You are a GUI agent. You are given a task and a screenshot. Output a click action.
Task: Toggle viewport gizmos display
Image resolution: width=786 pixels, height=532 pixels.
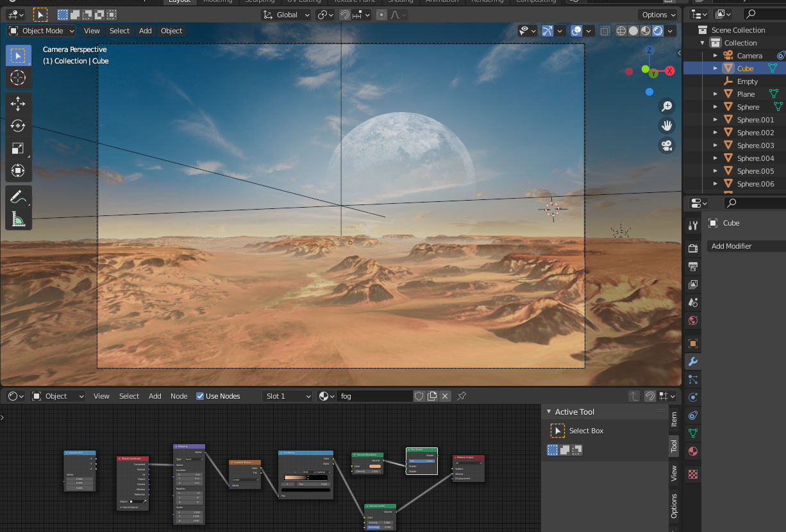547,30
